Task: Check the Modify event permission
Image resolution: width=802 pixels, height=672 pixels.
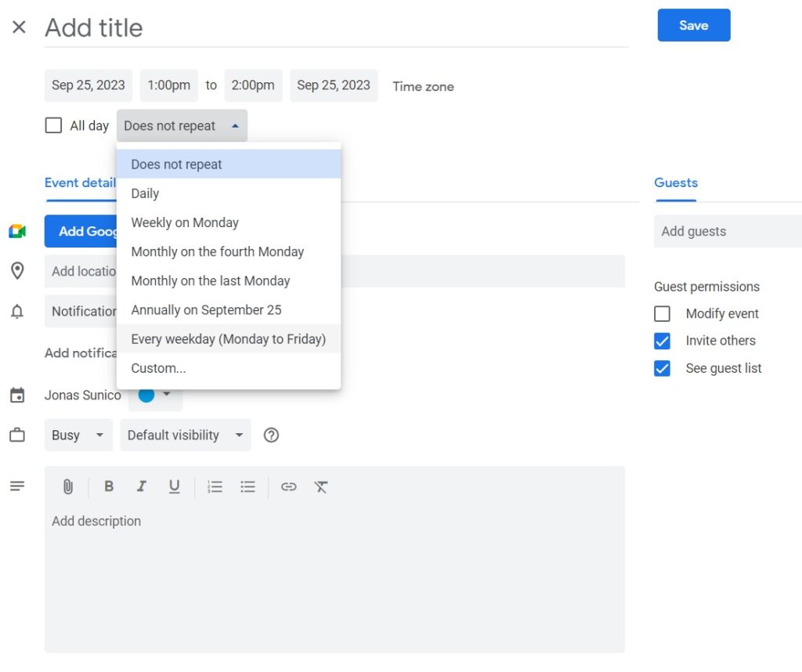Action: pos(662,313)
